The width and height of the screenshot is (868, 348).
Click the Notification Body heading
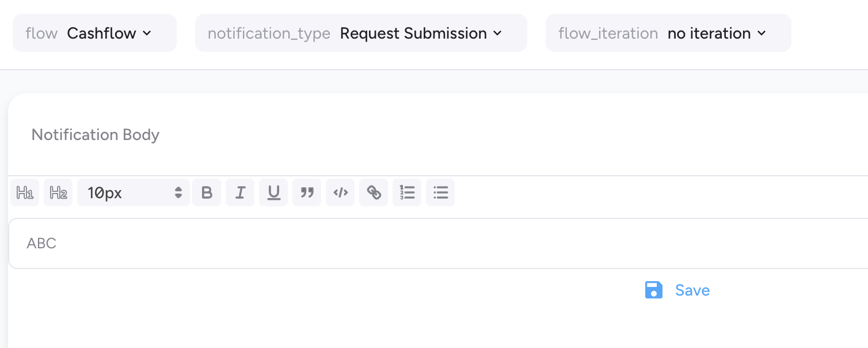coord(96,135)
